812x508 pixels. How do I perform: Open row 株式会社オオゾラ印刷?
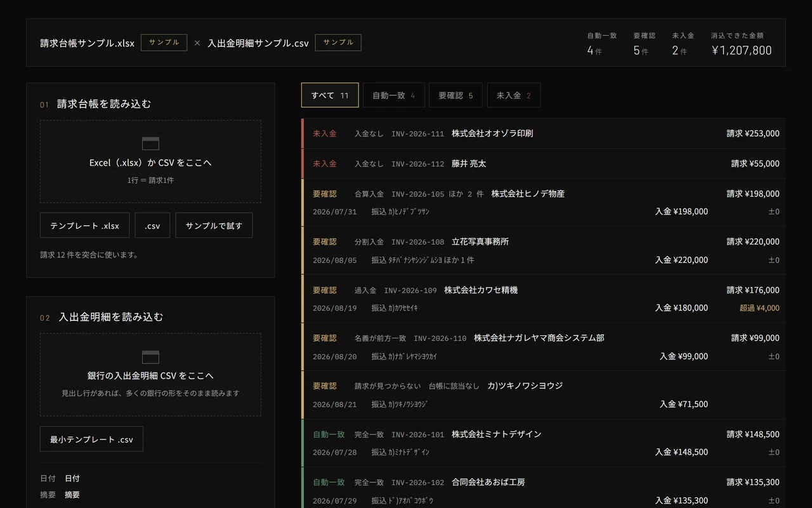pyautogui.click(x=543, y=133)
